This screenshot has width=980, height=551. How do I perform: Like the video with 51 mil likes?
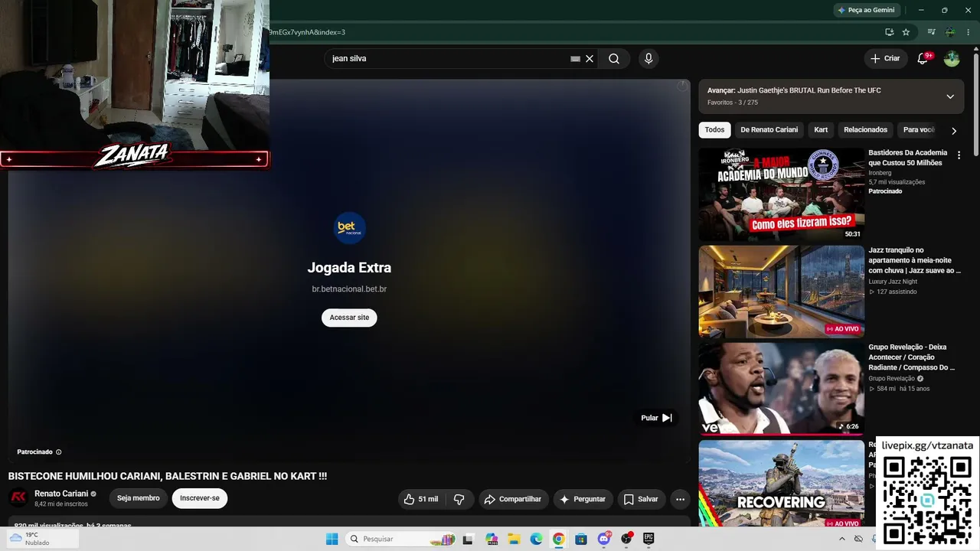pyautogui.click(x=421, y=499)
